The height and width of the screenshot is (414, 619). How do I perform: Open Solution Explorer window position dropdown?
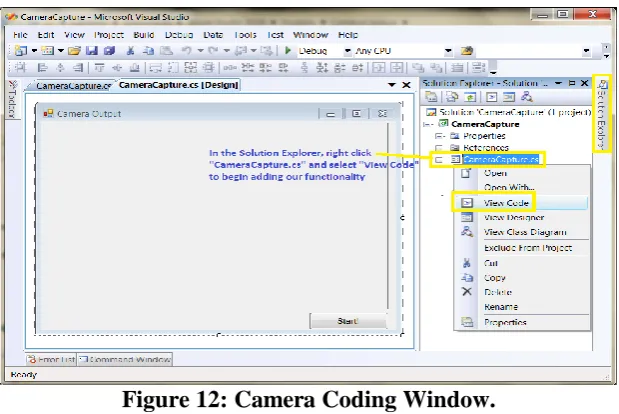click(558, 83)
